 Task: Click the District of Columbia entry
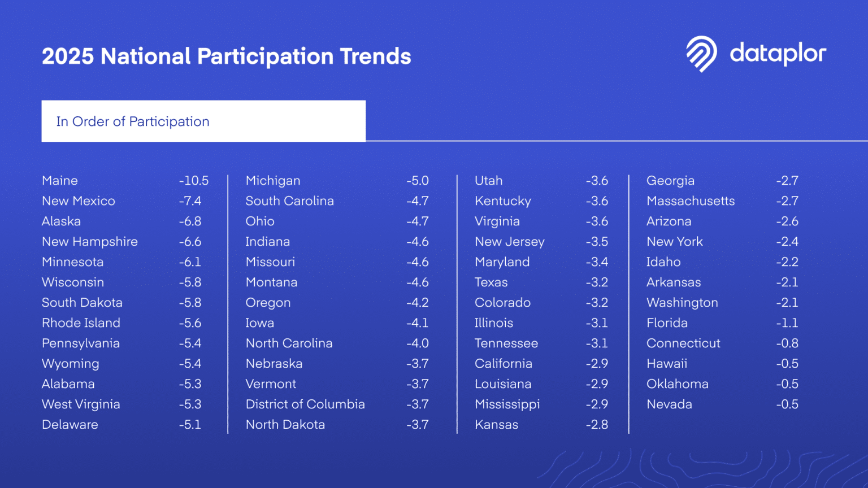pyautogui.click(x=305, y=404)
